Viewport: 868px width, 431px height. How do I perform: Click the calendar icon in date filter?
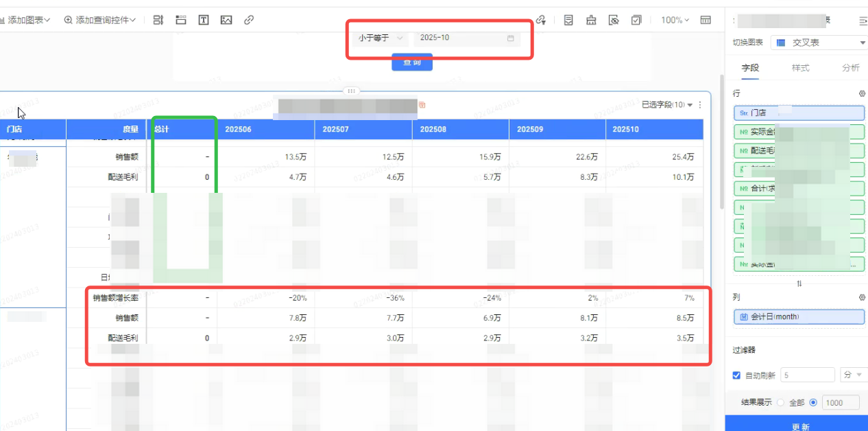(x=510, y=38)
